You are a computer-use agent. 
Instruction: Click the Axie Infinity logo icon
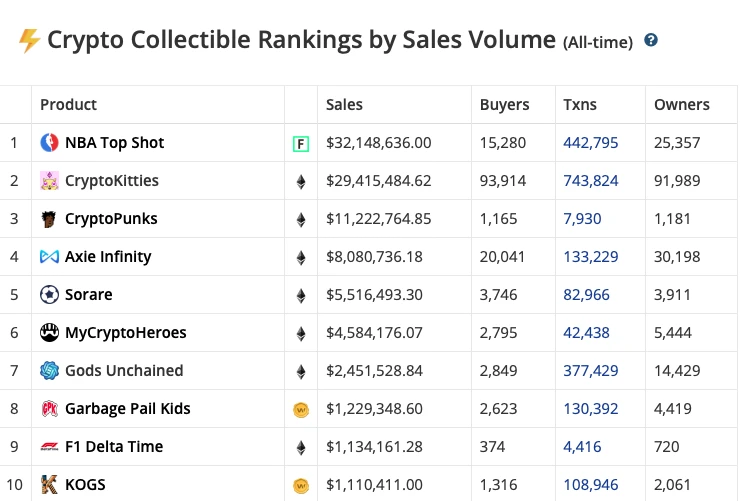[49, 257]
